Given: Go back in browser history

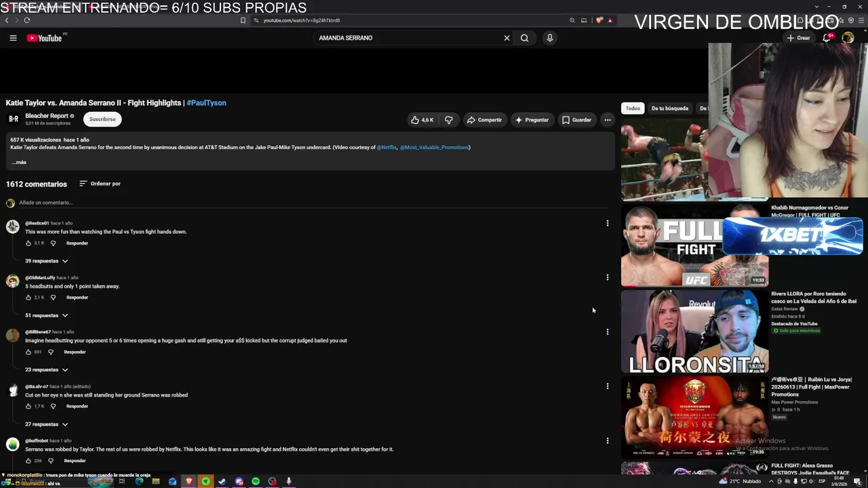Looking at the screenshot, I should (7, 20).
